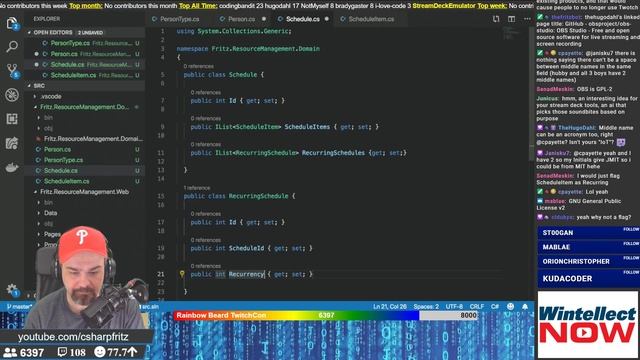Select Schedule.cs in the SRC tree
Image resolution: width=640 pixels, height=360 pixels.
(x=60, y=171)
